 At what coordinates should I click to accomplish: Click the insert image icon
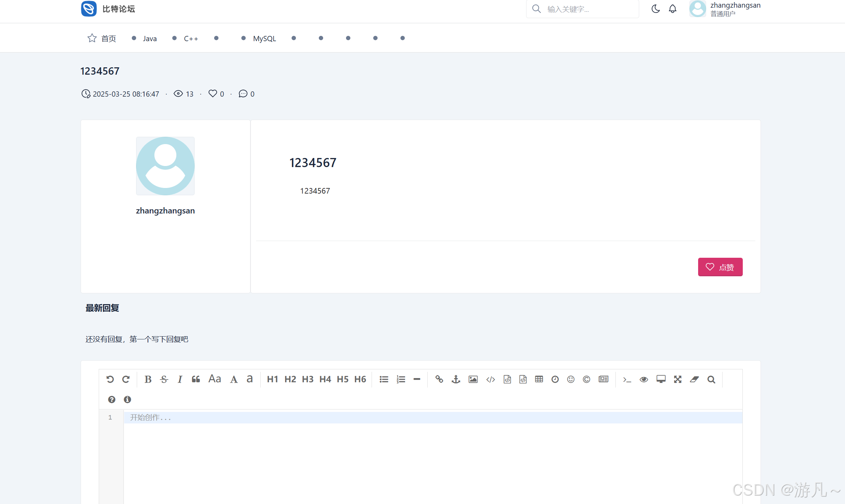click(x=473, y=379)
